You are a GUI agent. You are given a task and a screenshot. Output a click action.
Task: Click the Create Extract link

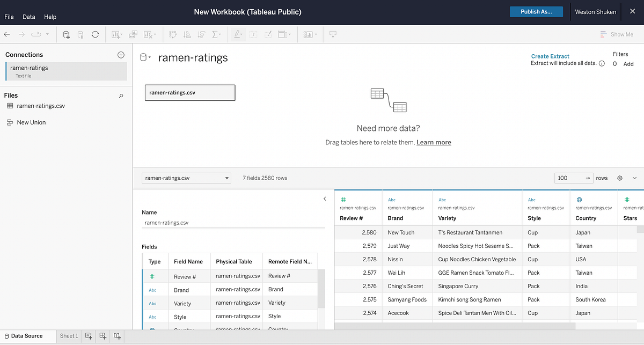550,56
